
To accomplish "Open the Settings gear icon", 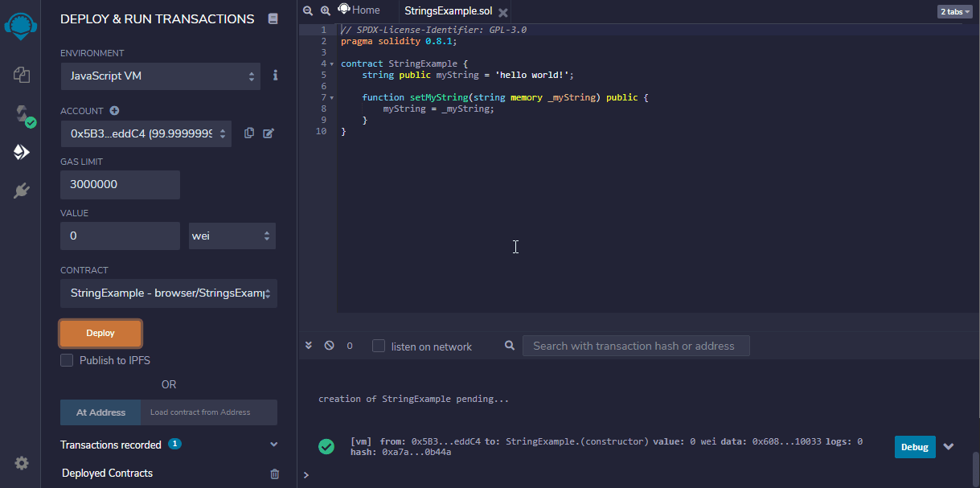I will [22, 463].
